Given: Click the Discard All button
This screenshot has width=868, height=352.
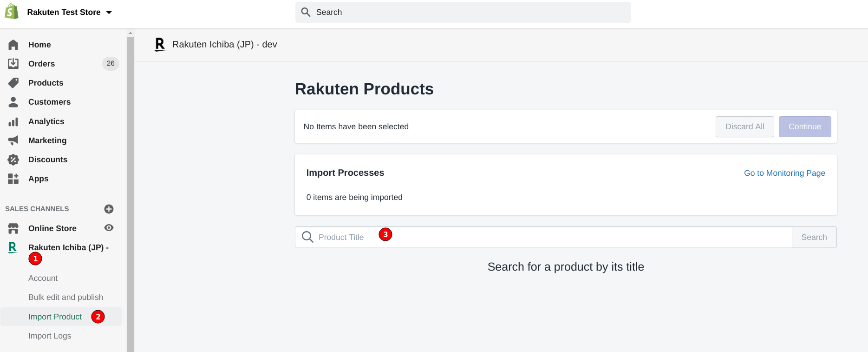Looking at the screenshot, I should coord(745,126).
